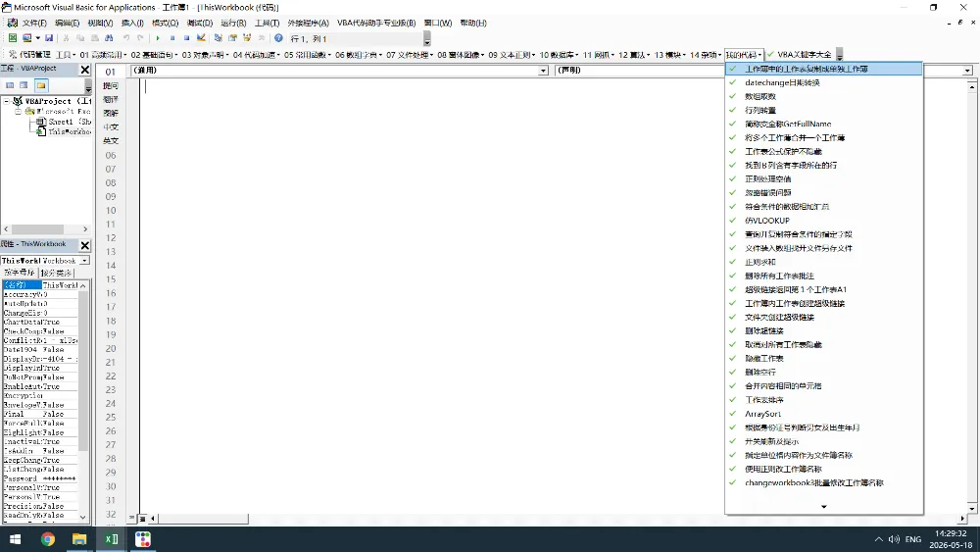Open Properties Window toolbar icon

(x=232, y=38)
